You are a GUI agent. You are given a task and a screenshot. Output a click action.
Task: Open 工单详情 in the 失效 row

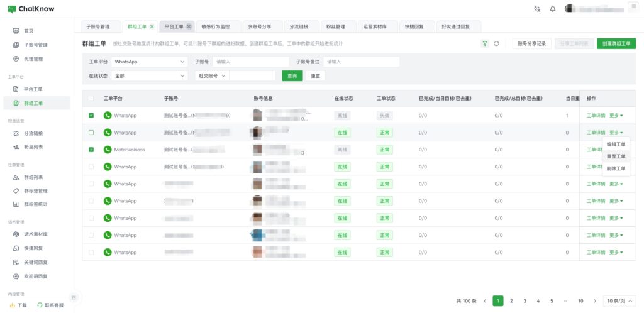click(596, 116)
